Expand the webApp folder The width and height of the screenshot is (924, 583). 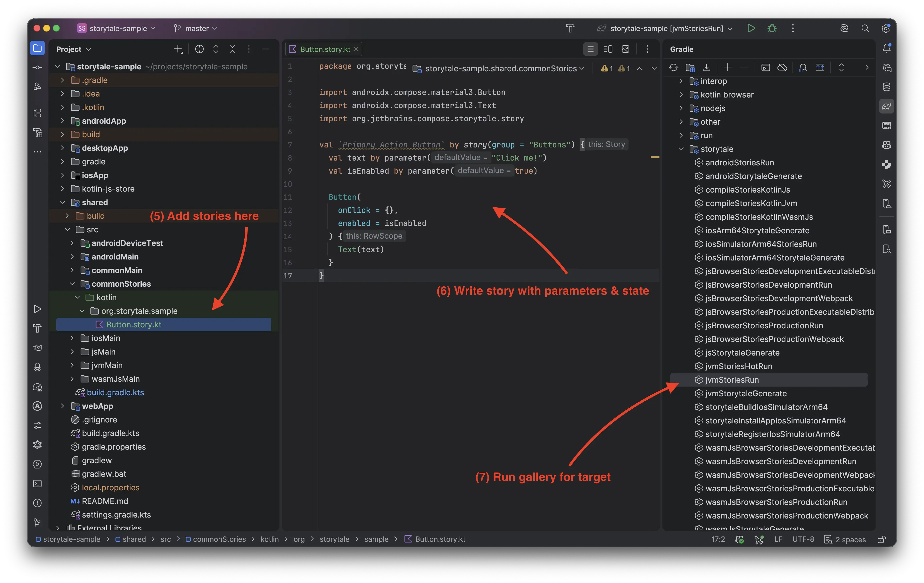[62, 406]
